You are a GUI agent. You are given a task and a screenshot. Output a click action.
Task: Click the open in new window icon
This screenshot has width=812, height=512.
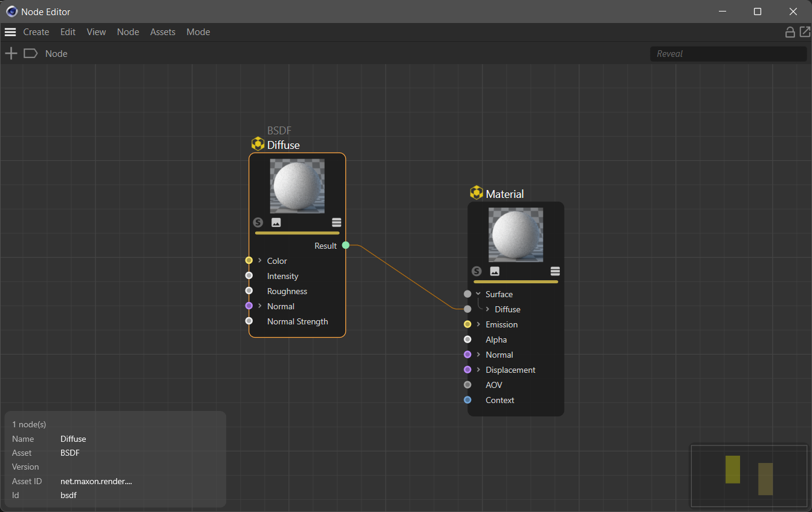805,32
